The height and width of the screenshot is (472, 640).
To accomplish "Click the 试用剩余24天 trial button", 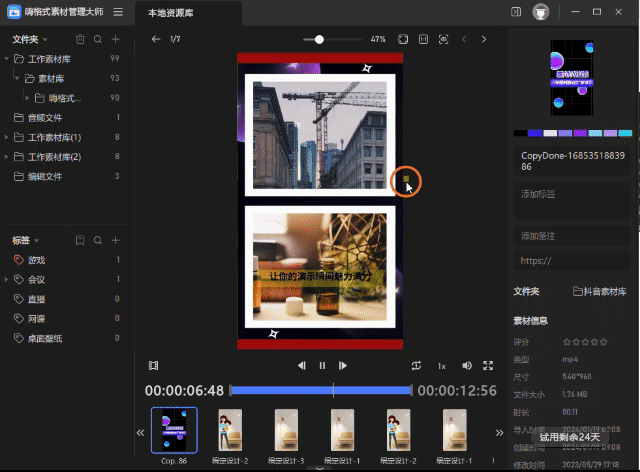I will [x=569, y=437].
